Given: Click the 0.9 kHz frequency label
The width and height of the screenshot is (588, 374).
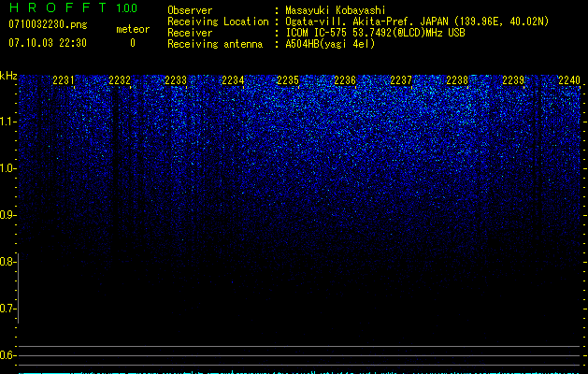Looking at the screenshot, I should point(7,215).
